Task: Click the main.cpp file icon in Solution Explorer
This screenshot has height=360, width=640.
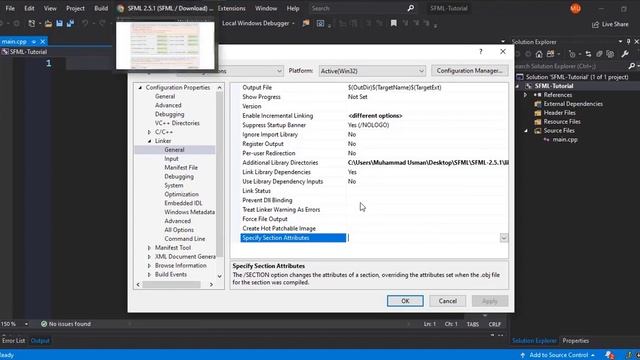Action: point(547,140)
